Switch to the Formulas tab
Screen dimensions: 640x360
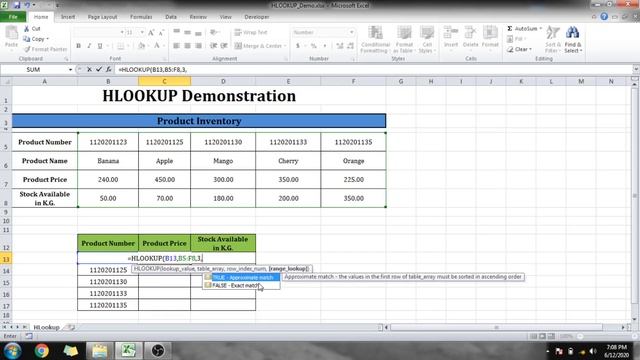pyautogui.click(x=141, y=17)
